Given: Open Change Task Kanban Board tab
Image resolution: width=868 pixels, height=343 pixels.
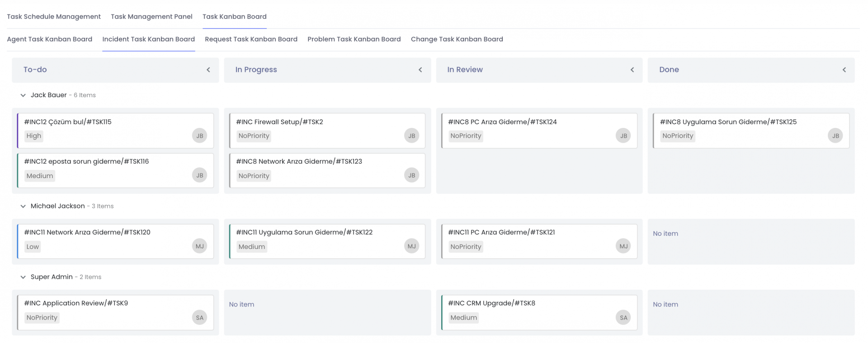Looking at the screenshot, I should click(x=457, y=39).
